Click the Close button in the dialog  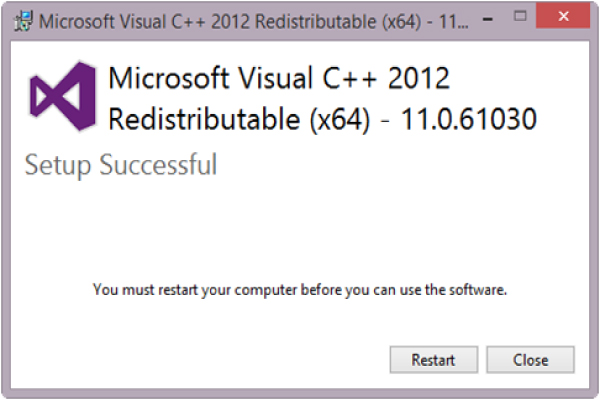point(530,359)
